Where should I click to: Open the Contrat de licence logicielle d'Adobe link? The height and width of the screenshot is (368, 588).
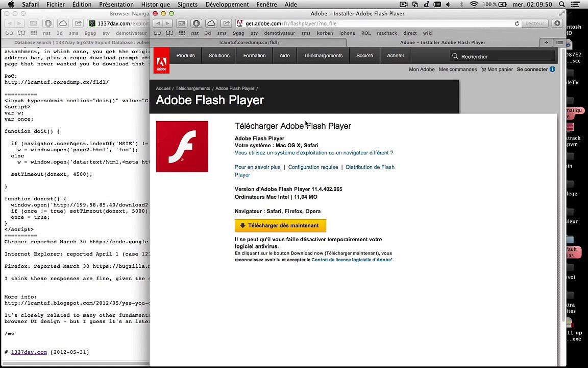[352, 260]
